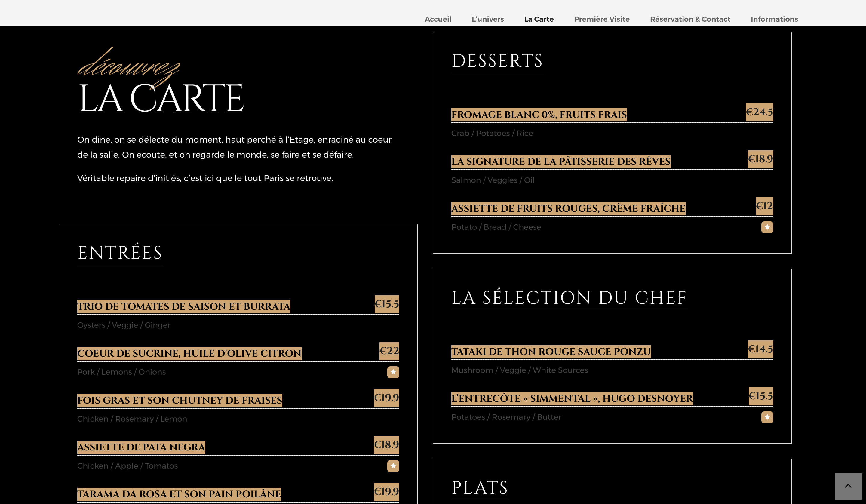
Task: Click the 'On dine, on se délecte' paragraph
Action: [234, 147]
